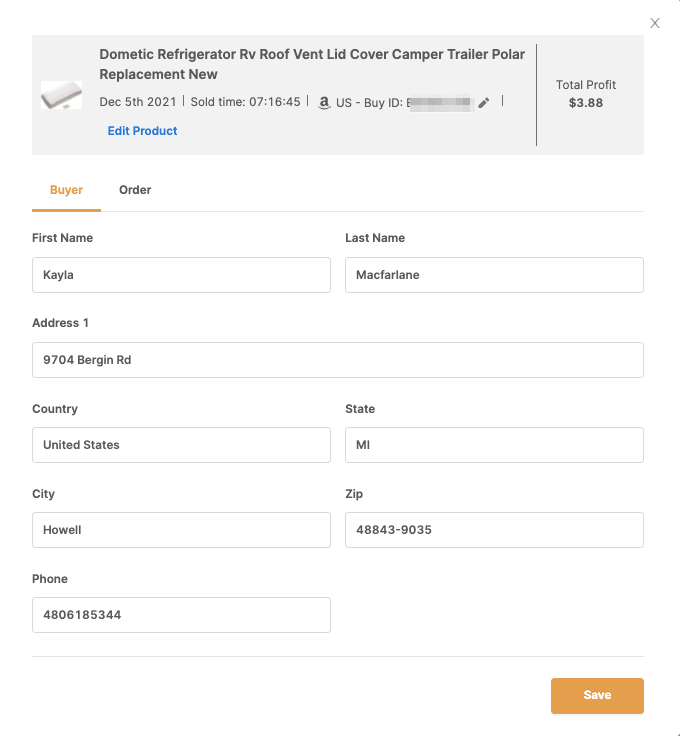Viewport: 680px width, 736px height.
Task: Click the Sold time 07:16:45 text
Action: 245,102
